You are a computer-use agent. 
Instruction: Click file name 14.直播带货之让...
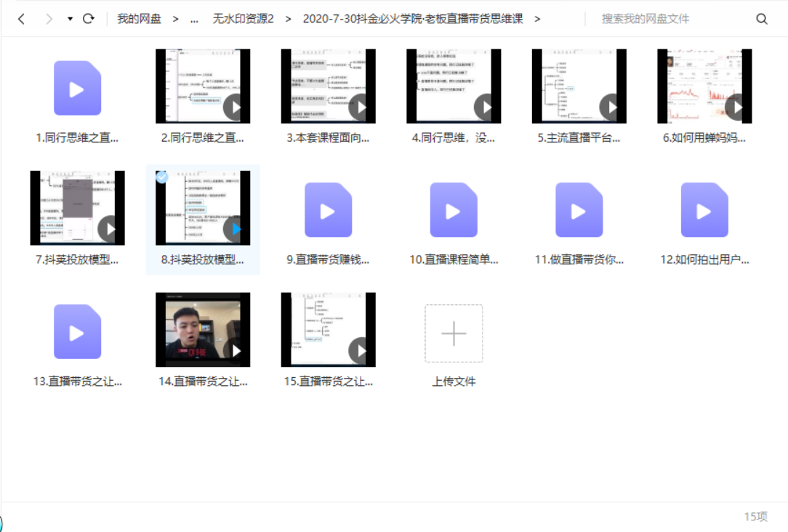coord(203,382)
